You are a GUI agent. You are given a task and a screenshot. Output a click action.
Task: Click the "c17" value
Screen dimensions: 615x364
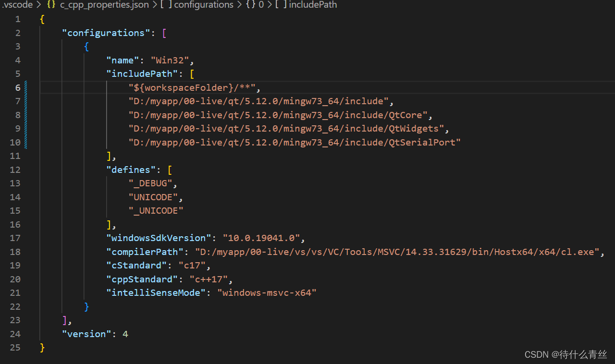[192, 266]
